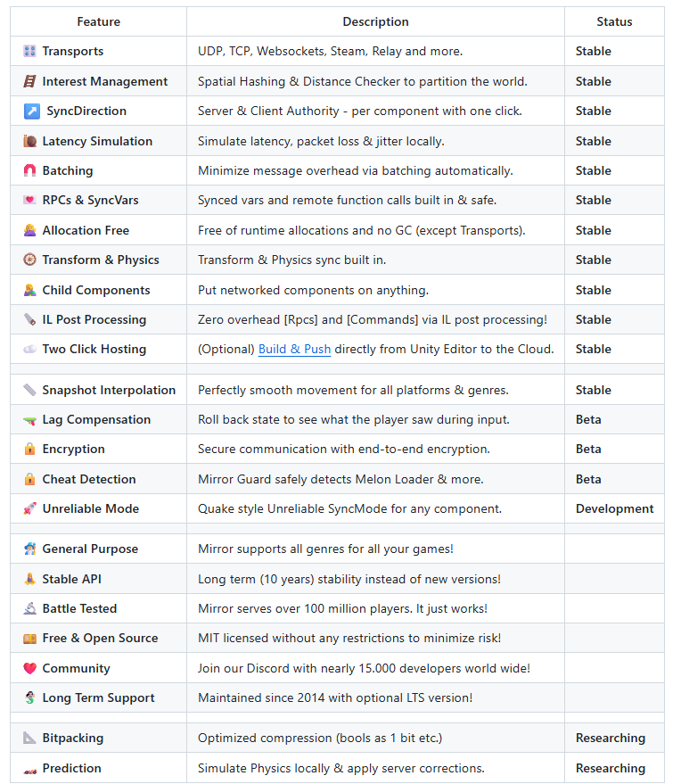Click the Prediction feature name
Viewport: 681px width, 784px height.
pos(71,768)
